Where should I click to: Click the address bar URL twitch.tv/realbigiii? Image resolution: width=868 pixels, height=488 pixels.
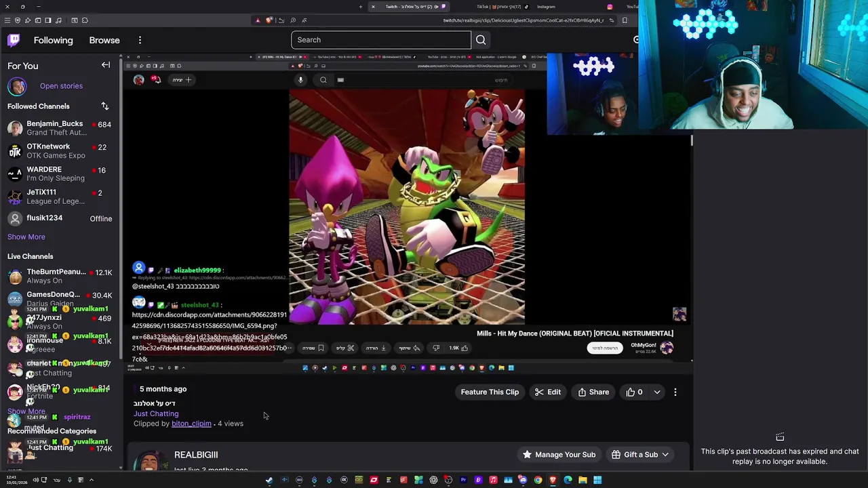(524, 20)
